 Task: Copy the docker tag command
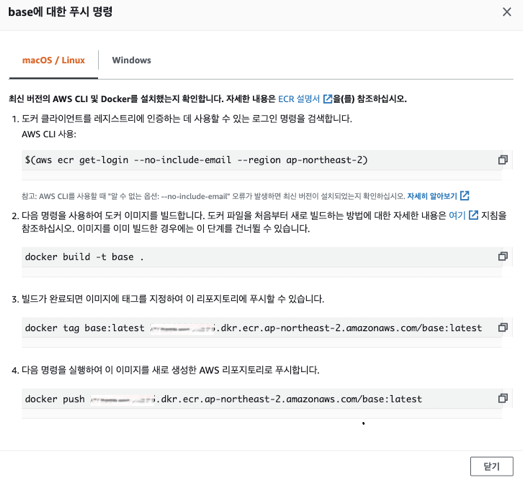click(x=503, y=328)
